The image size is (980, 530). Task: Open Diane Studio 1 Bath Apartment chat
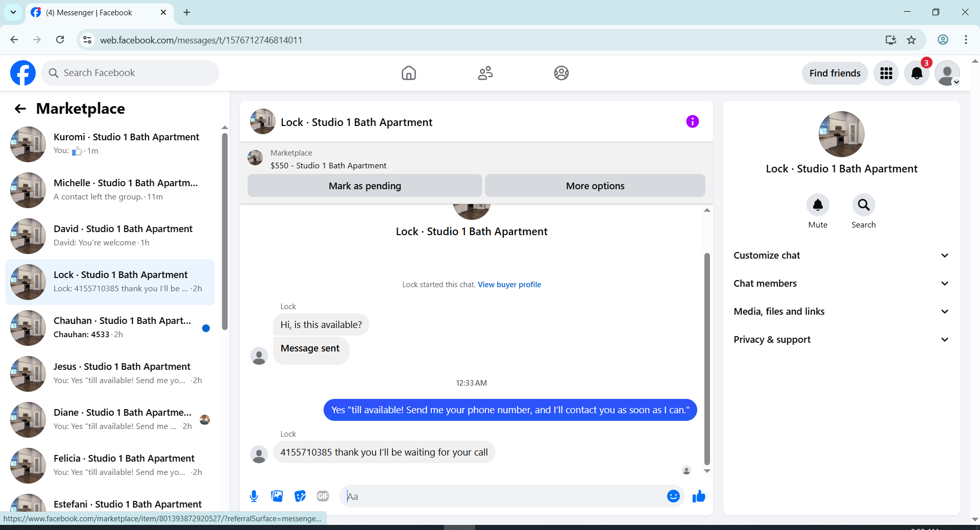point(110,420)
